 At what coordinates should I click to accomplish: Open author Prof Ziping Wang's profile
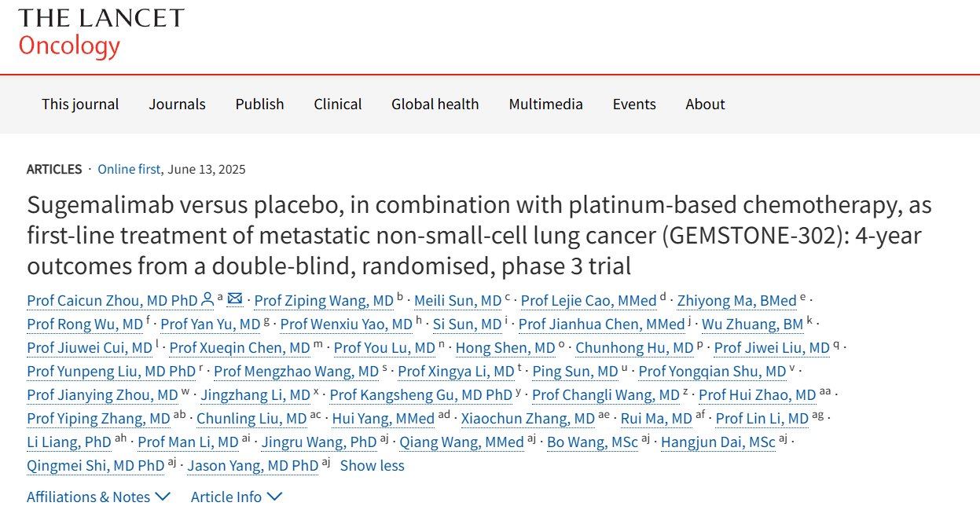(324, 300)
